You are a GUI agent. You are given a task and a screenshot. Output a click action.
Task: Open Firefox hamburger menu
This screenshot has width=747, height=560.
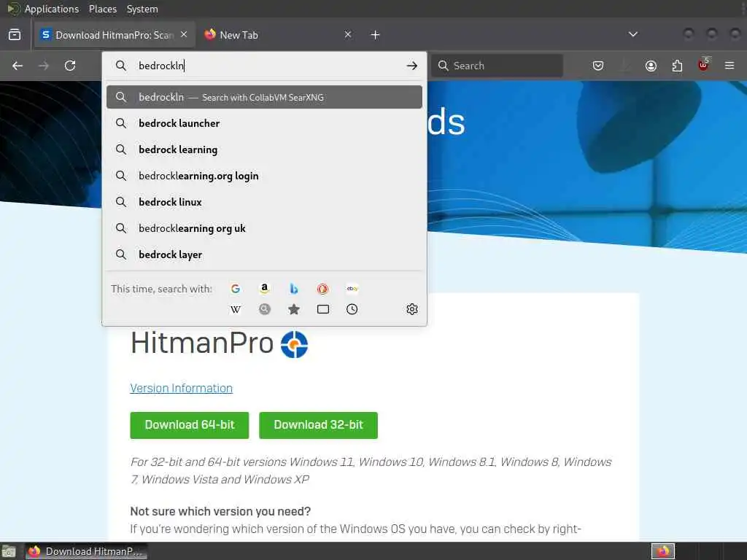(x=729, y=66)
